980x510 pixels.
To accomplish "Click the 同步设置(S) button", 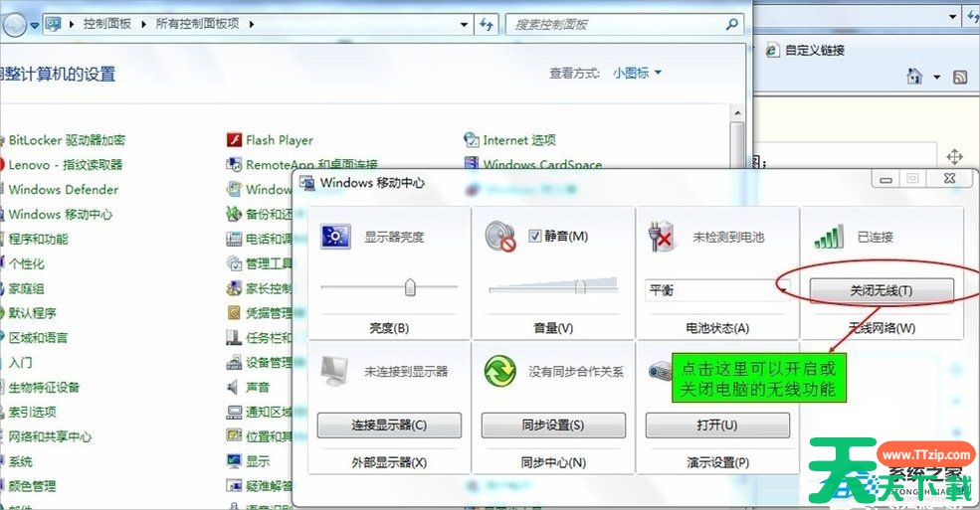I will [x=553, y=425].
